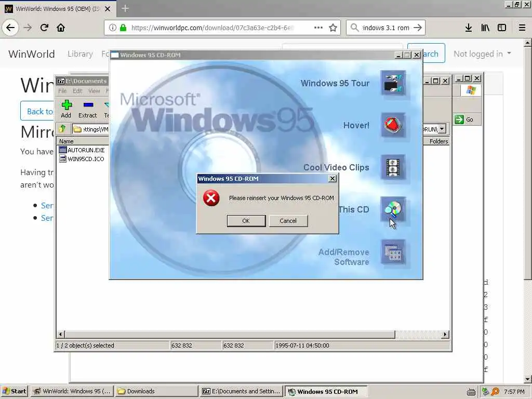Open the Add/Remove Software icon
Viewport: 532px width, 399px height.
click(x=393, y=253)
